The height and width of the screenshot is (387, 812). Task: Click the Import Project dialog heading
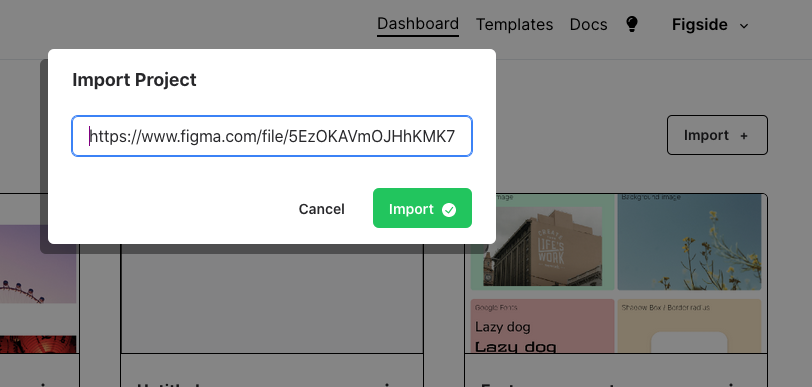point(134,80)
